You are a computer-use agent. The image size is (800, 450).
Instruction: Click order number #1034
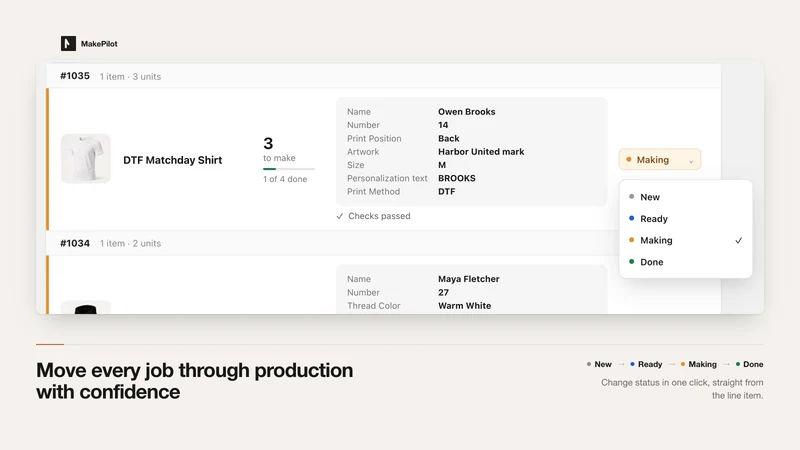coord(75,243)
